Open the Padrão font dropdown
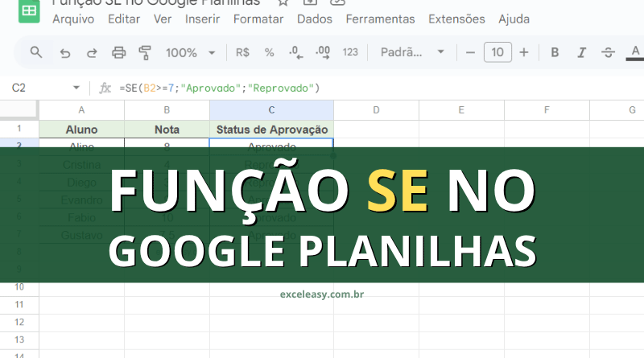644x358 pixels. coord(412,52)
